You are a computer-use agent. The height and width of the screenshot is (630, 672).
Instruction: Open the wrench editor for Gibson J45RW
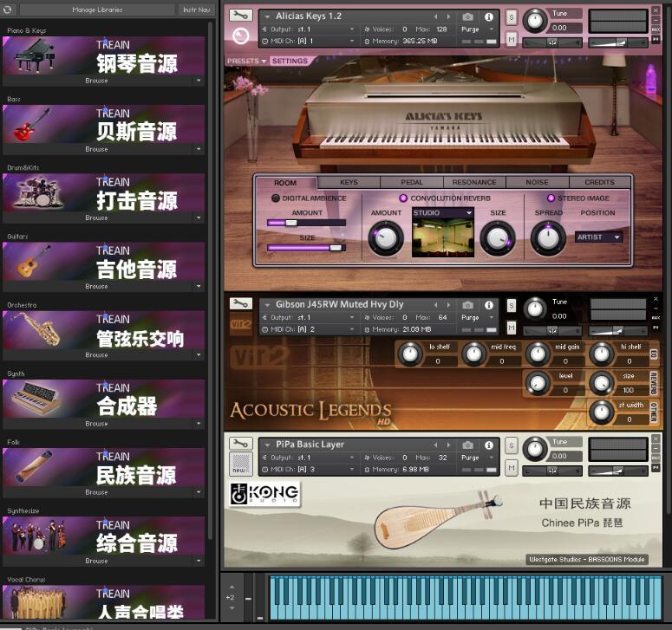pyautogui.click(x=240, y=304)
